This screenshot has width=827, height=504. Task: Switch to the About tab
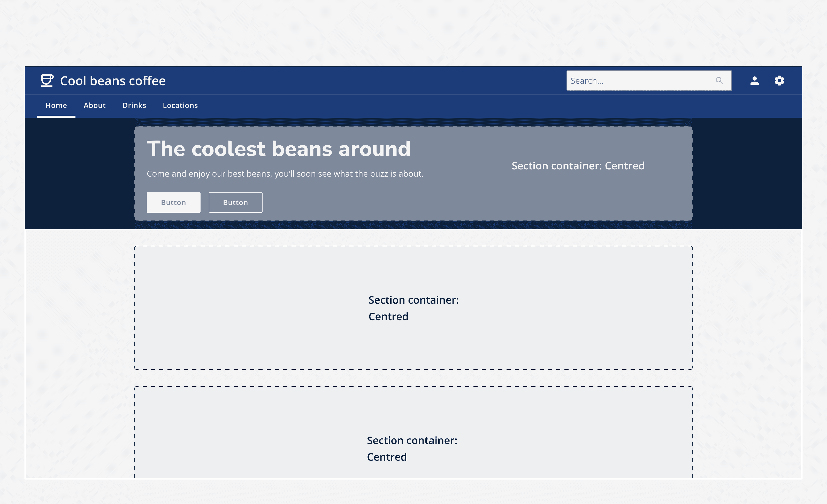coord(94,105)
